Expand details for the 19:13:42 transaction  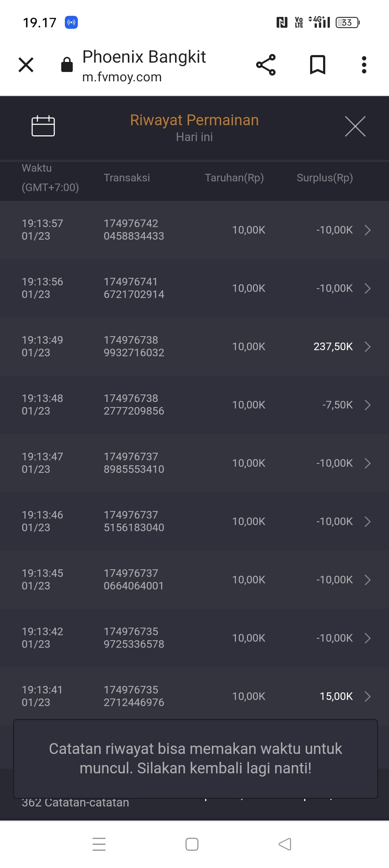[x=367, y=638]
